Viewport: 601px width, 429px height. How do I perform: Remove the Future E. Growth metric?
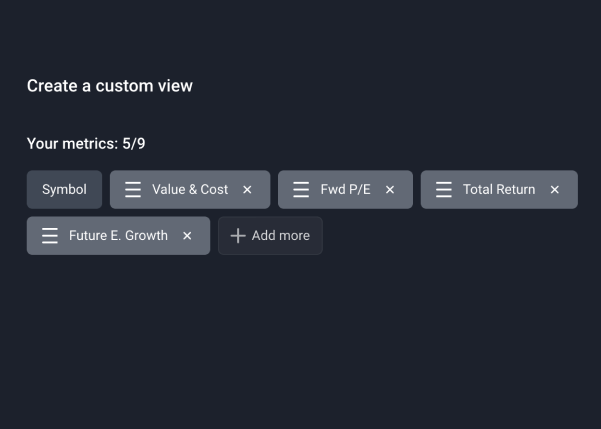click(187, 236)
